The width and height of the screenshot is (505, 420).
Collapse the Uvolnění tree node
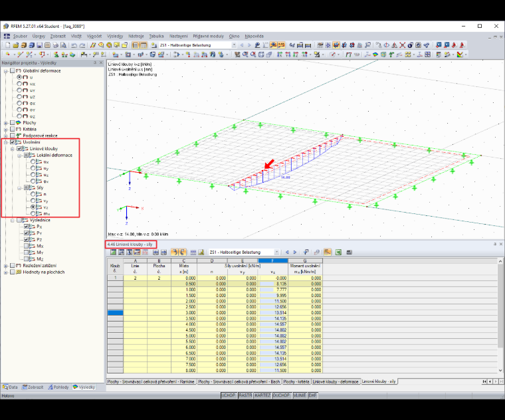[x=5, y=142]
